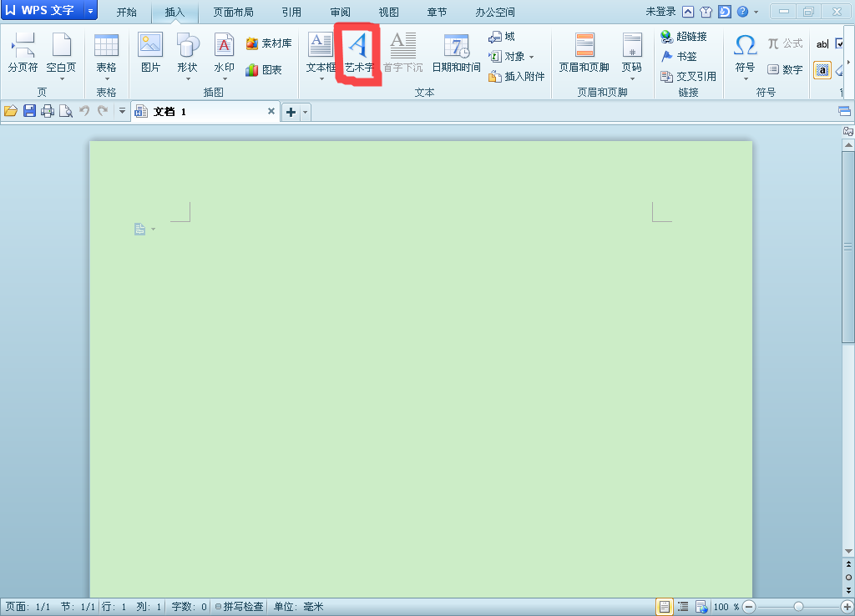855x616 pixels.
Task: Click the vertical scrollbar up arrow
Action: tap(848, 145)
